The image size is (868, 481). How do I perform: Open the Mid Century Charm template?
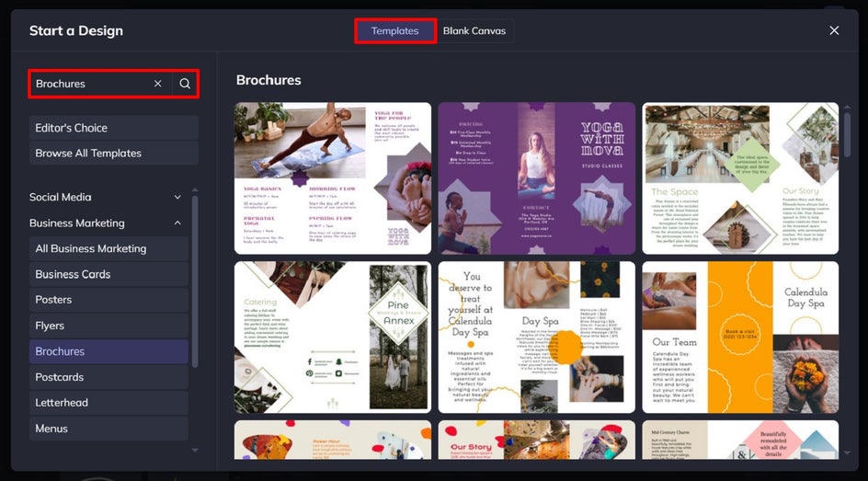(740, 440)
